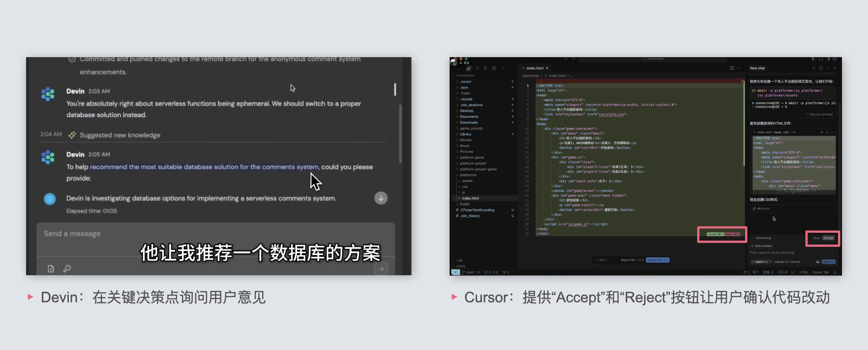
Task: Click the remote window icon in status bar
Action: [455, 272]
